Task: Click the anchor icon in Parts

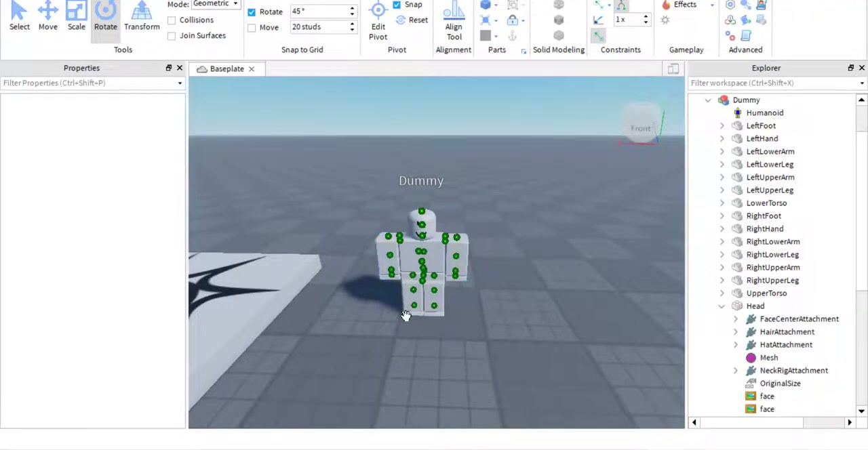Action: 513,36
